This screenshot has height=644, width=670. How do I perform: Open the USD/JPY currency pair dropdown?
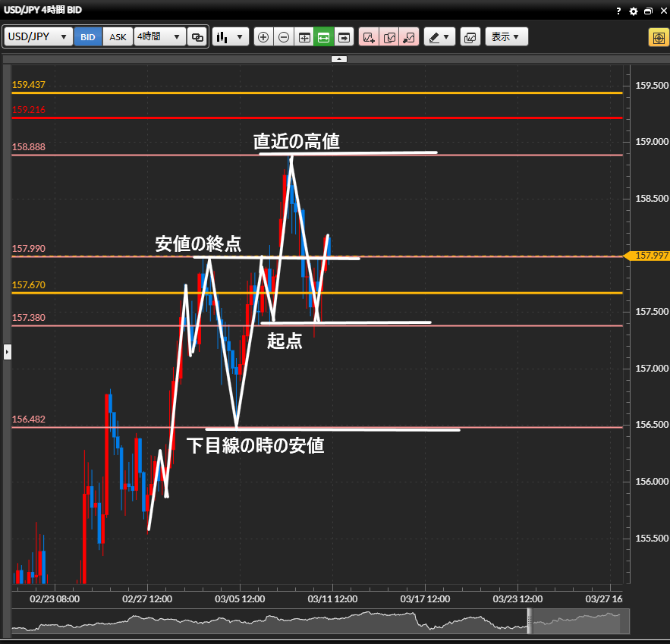[39, 36]
